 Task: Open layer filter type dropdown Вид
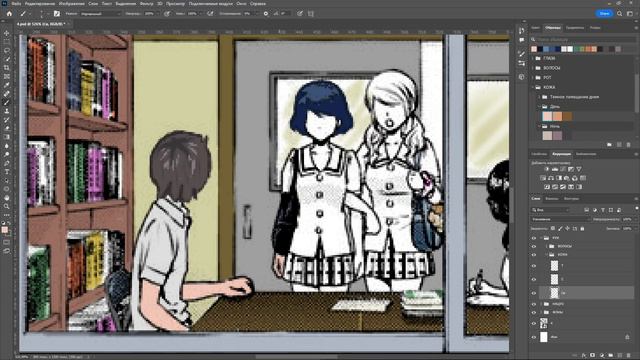point(550,210)
